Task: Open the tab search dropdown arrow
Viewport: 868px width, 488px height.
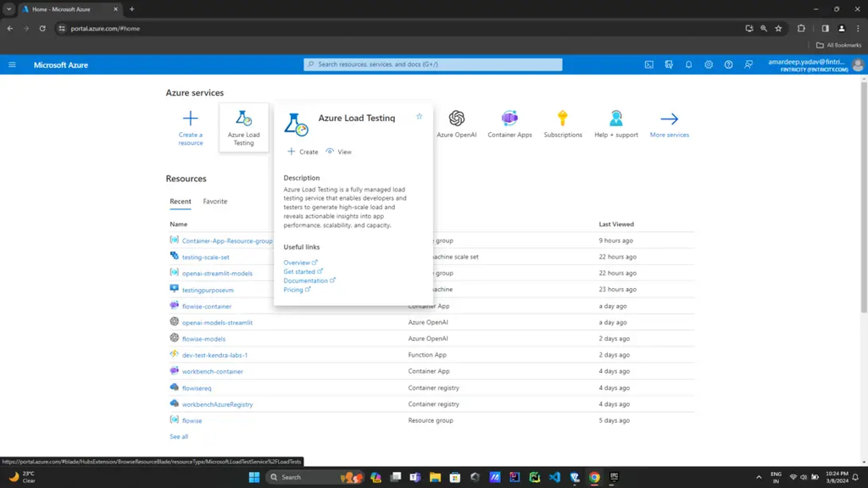Action: [x=8, y=9]
